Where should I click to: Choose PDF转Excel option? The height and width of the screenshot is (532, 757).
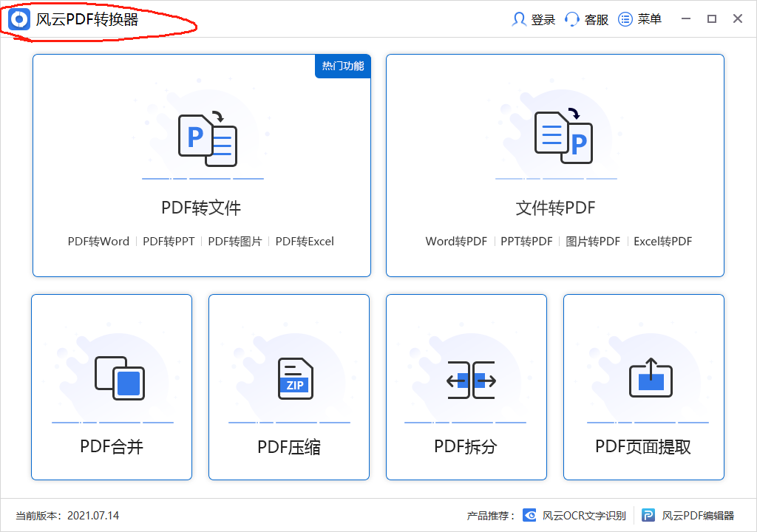(305, 242)
